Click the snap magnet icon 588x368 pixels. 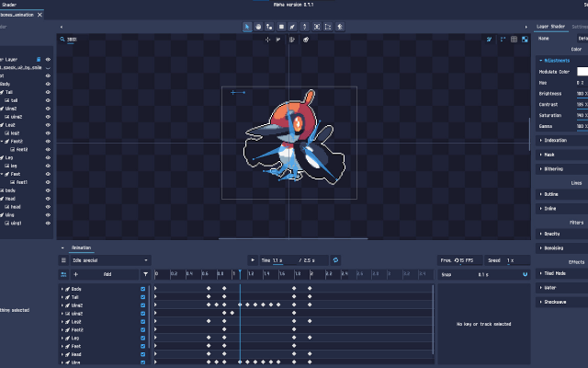(x=525, y=274)
